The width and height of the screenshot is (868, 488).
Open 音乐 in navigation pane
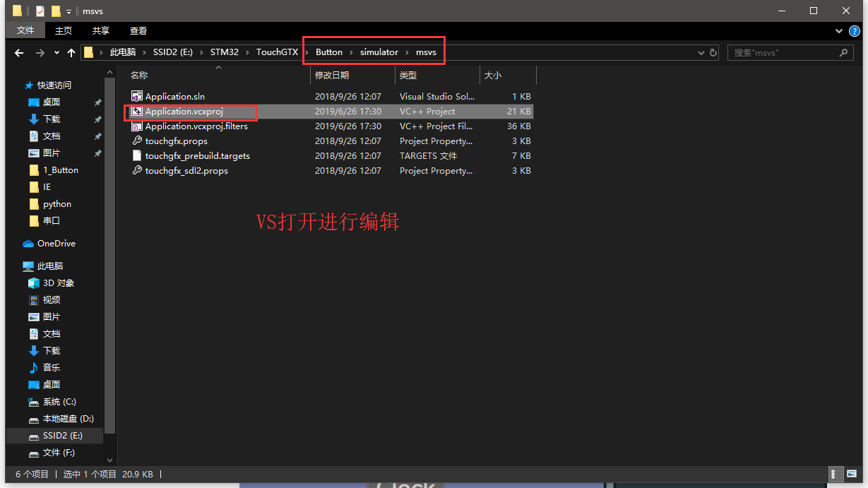pos(52,368)
